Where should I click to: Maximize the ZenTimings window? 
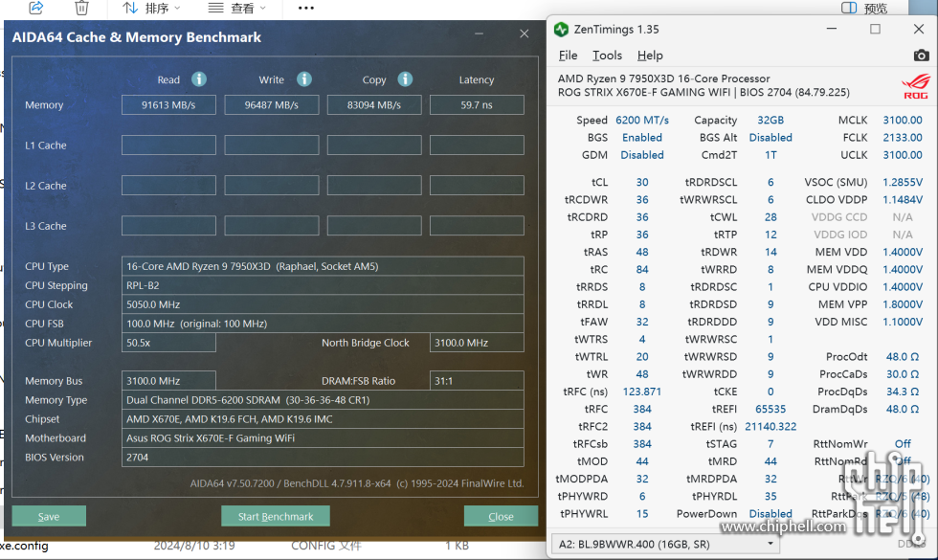[875, 29]
